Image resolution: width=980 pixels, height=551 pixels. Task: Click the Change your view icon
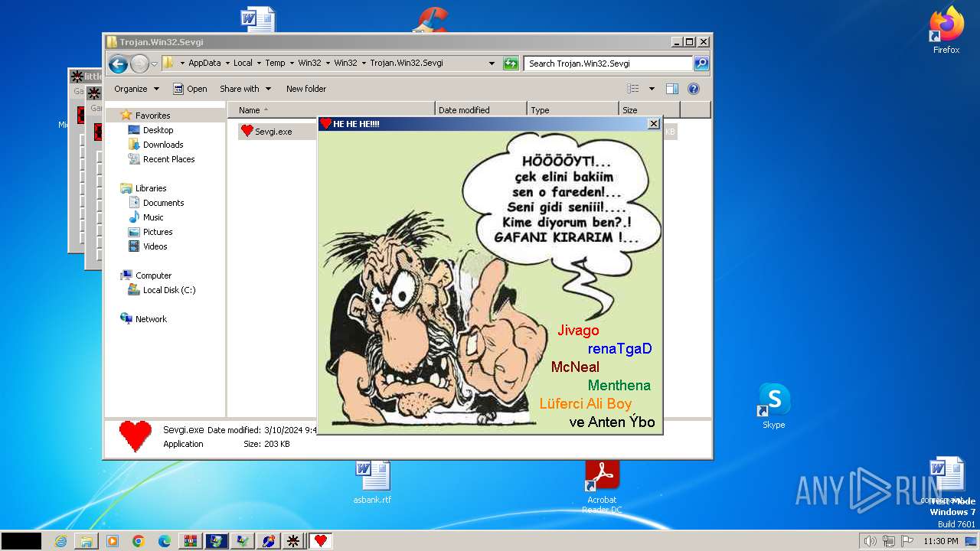click(632, 89)
